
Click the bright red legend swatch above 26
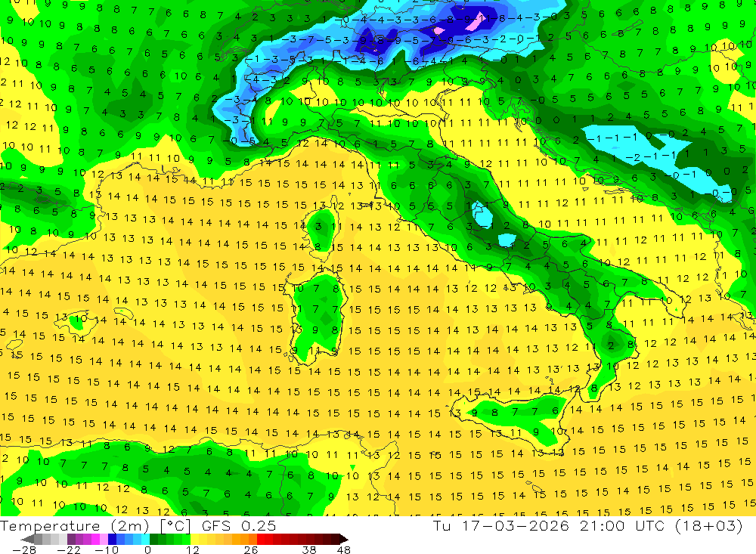pos(261,539)
